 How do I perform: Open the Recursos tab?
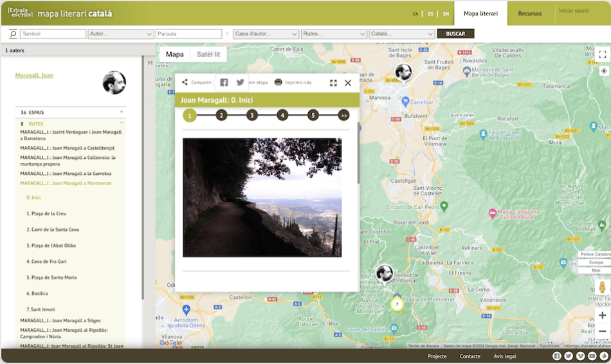point(529,14)
